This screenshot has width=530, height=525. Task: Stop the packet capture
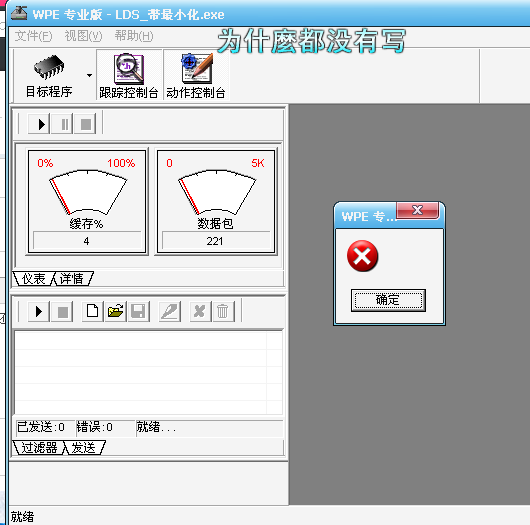pyautogui.click(x=86, y=124)
